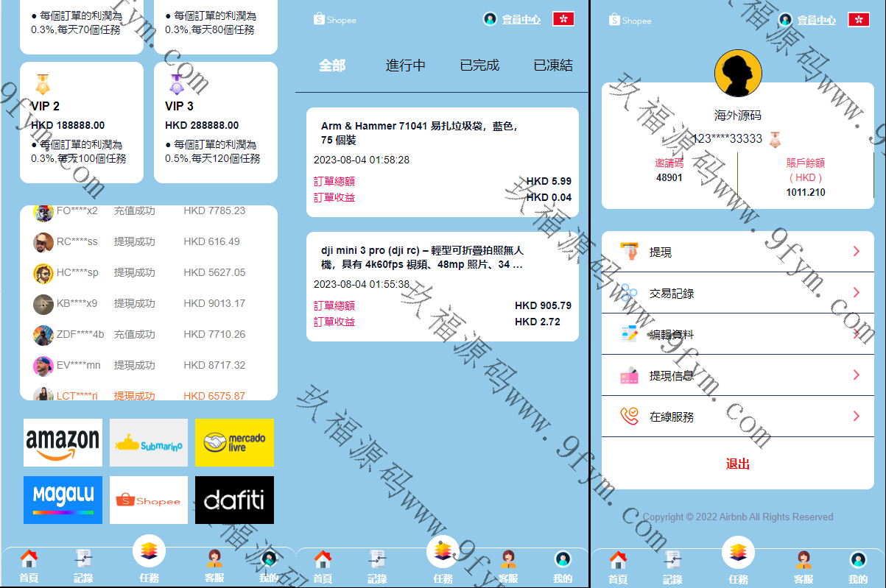Open the dji mini 3 pro order
Screen dimensions: 886x588
(x=442, y=286)
